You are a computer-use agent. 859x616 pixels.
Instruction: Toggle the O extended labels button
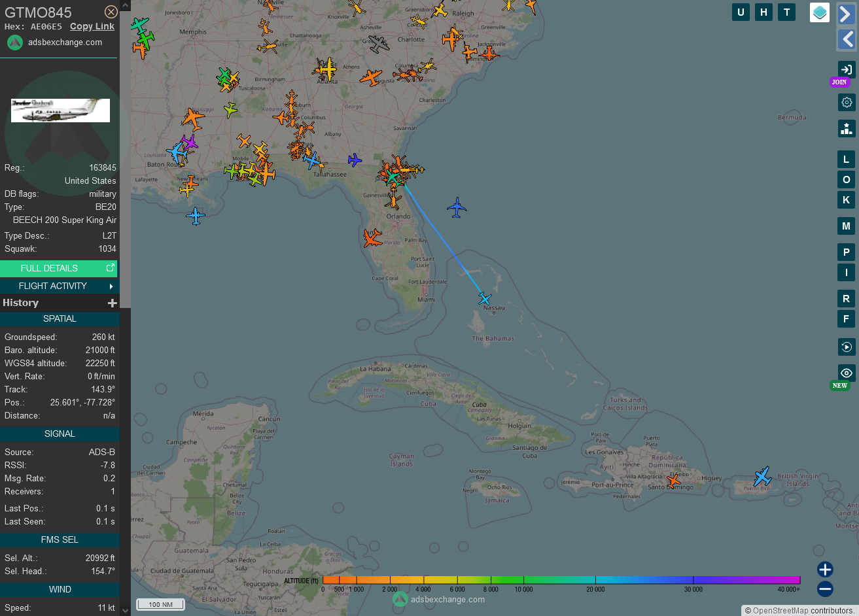point(847,180)
